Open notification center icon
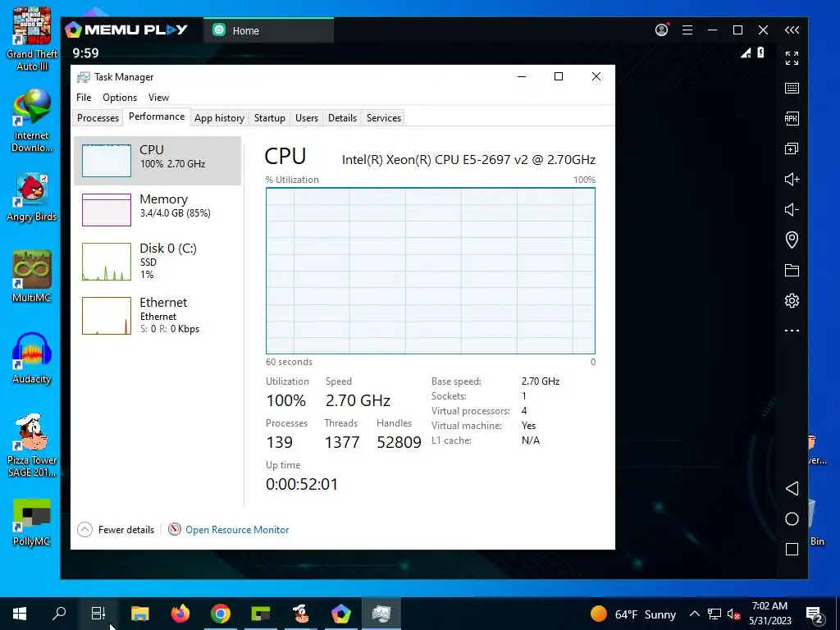Viewport: 840px width, 630px height. 815,614
